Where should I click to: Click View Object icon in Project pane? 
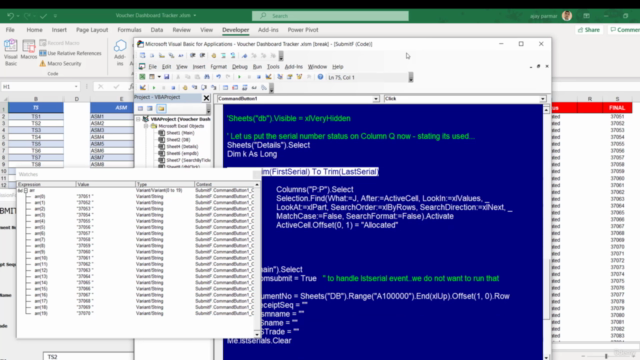click(x=150, y=109)
